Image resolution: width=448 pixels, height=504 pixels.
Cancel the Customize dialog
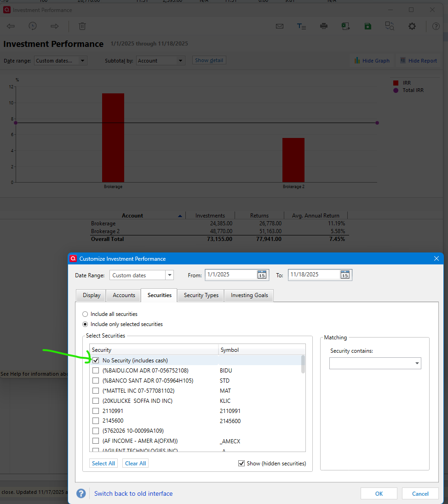(420, 494)
